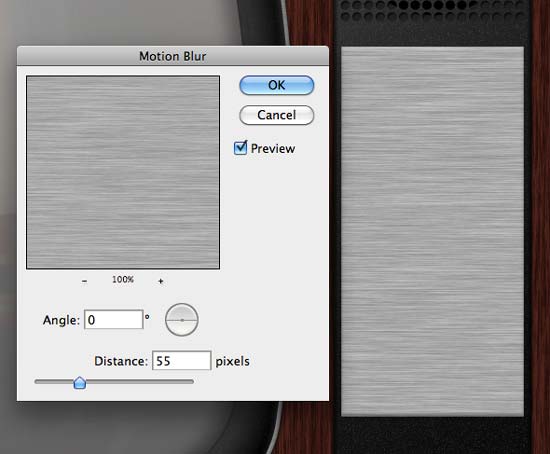Zoom in with the plus icon
The image size is (550, 454).
point(161,281)
